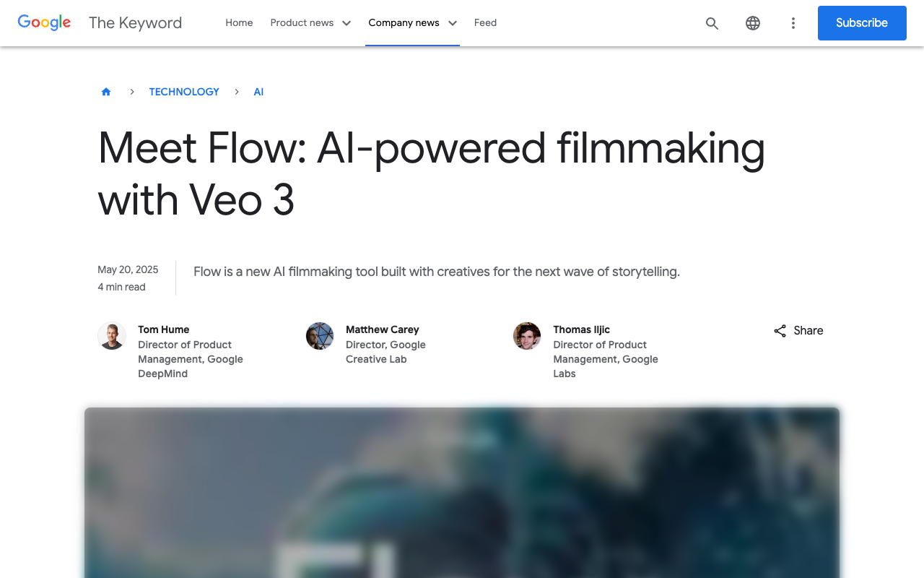Open the Feed nav item
Screen dimensions: 924x578
[485, 22]
